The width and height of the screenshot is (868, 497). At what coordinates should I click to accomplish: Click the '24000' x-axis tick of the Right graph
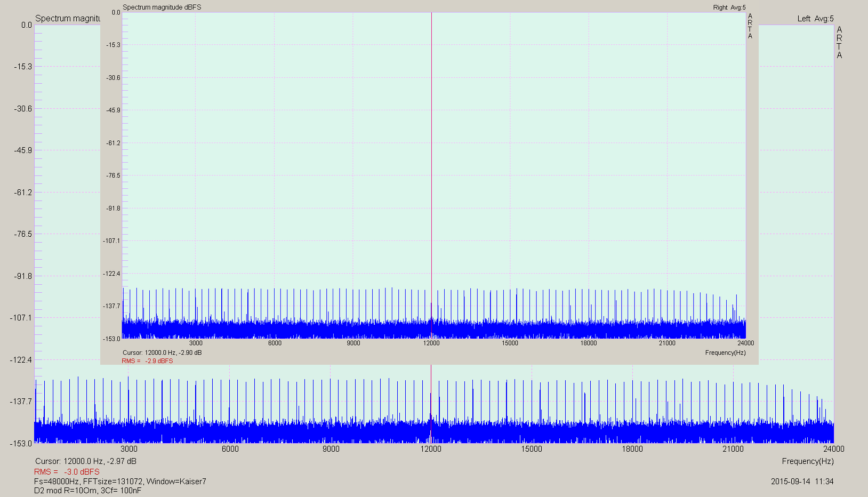(x=745, y=343)
